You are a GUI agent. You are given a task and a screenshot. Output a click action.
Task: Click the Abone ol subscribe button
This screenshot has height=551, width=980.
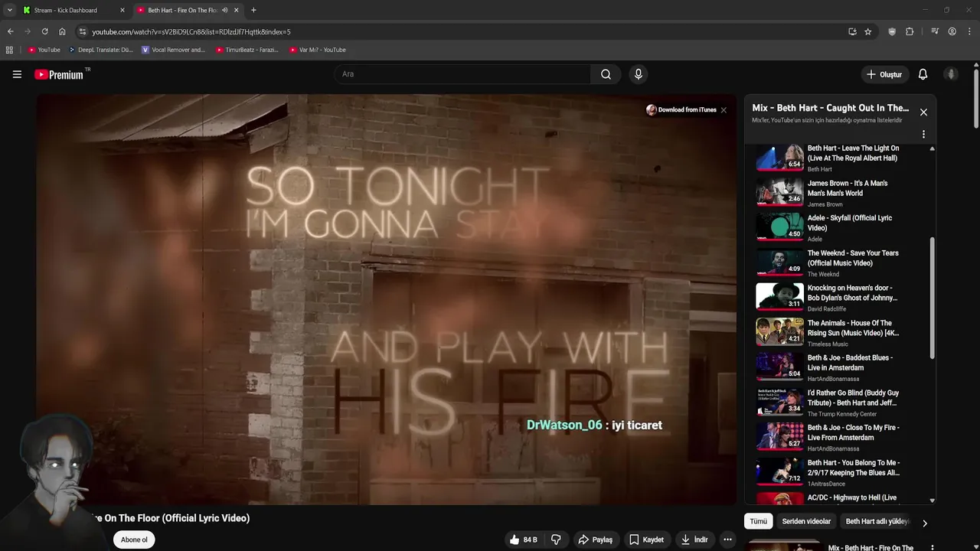(134, 540)
